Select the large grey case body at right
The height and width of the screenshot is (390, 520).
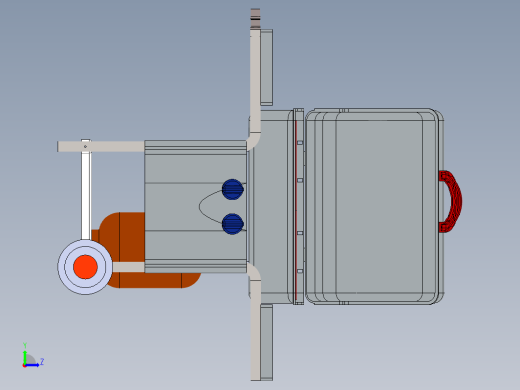pos(374,206)
